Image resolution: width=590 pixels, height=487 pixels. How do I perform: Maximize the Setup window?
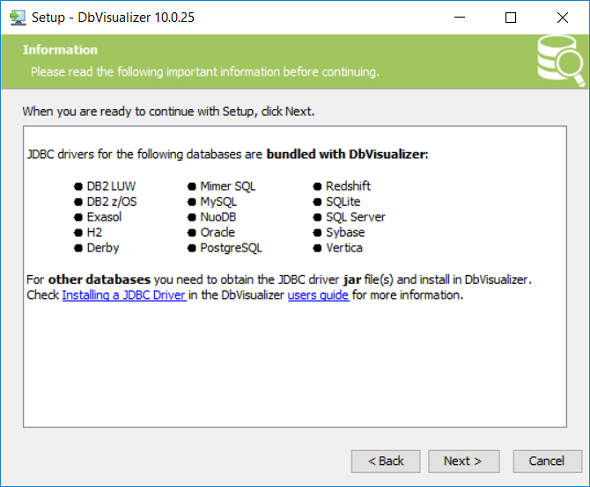[x=510, y=17]
